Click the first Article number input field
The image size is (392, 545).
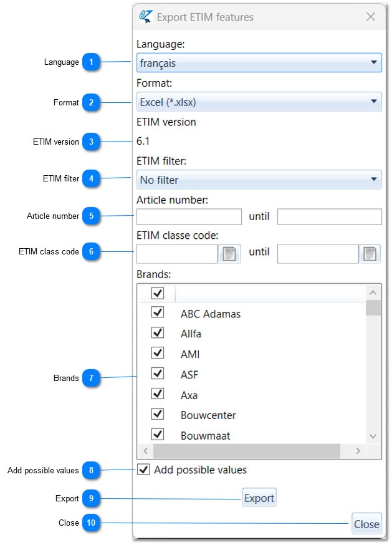tap(189, 216)
